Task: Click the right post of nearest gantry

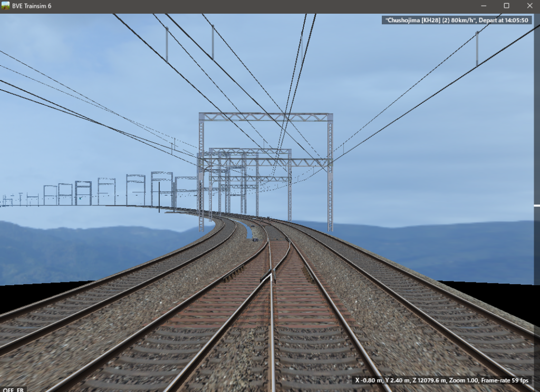Action: point(330,174)
